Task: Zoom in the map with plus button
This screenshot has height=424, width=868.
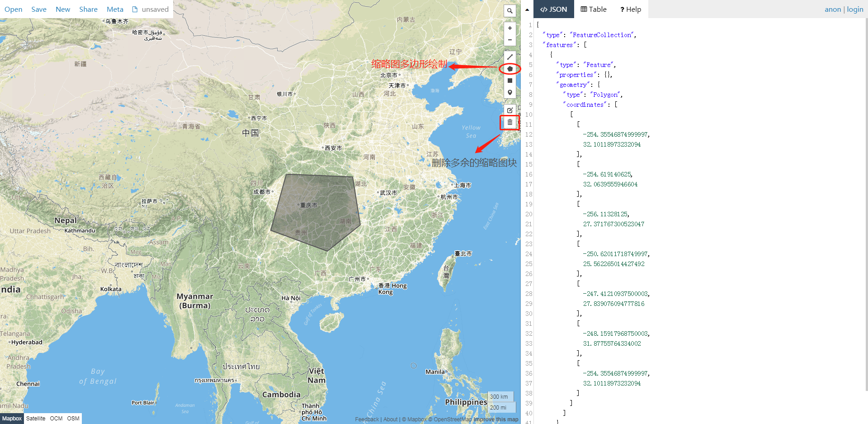Action: coord(509,28)
